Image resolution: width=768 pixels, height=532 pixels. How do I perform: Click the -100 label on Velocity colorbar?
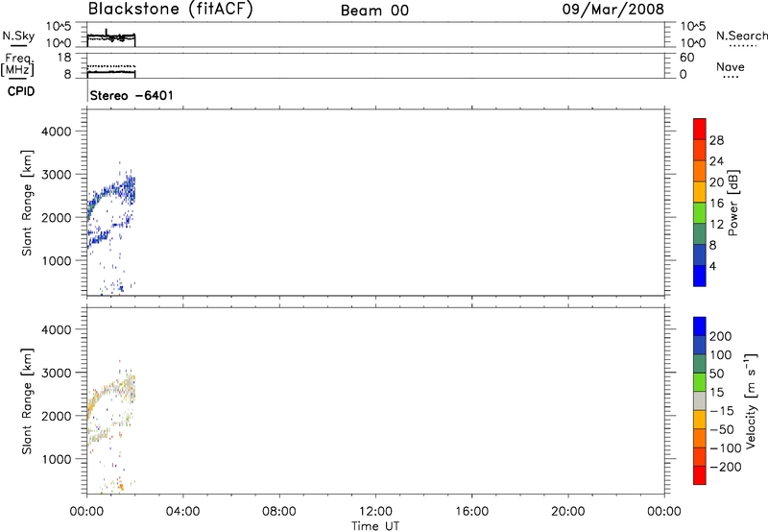click(x=726, y=447)
